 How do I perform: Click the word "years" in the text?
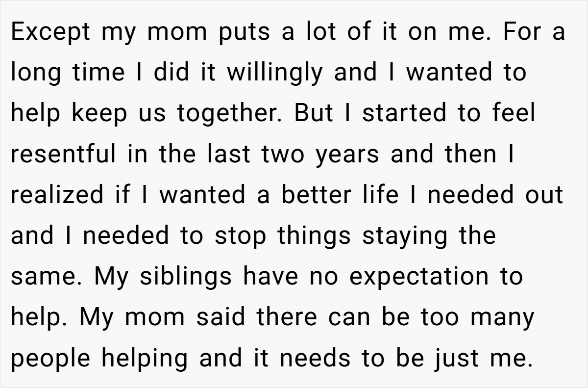[x=347, y=155]
